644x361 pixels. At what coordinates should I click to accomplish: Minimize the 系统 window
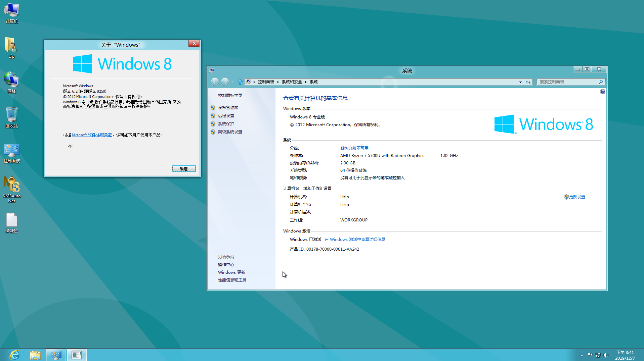(578, 69)
